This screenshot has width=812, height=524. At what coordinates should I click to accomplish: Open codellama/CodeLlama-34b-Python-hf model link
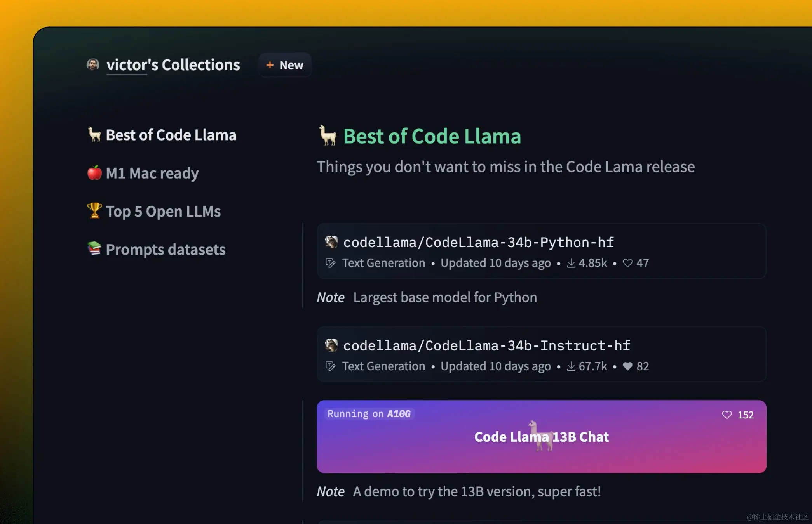(478, 243)
